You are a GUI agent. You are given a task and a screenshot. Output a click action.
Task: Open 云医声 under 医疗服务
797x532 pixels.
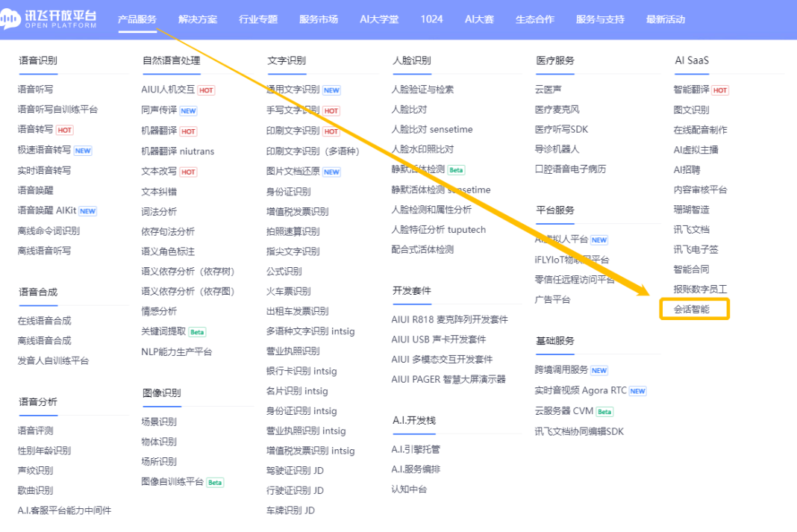[548, 90]
